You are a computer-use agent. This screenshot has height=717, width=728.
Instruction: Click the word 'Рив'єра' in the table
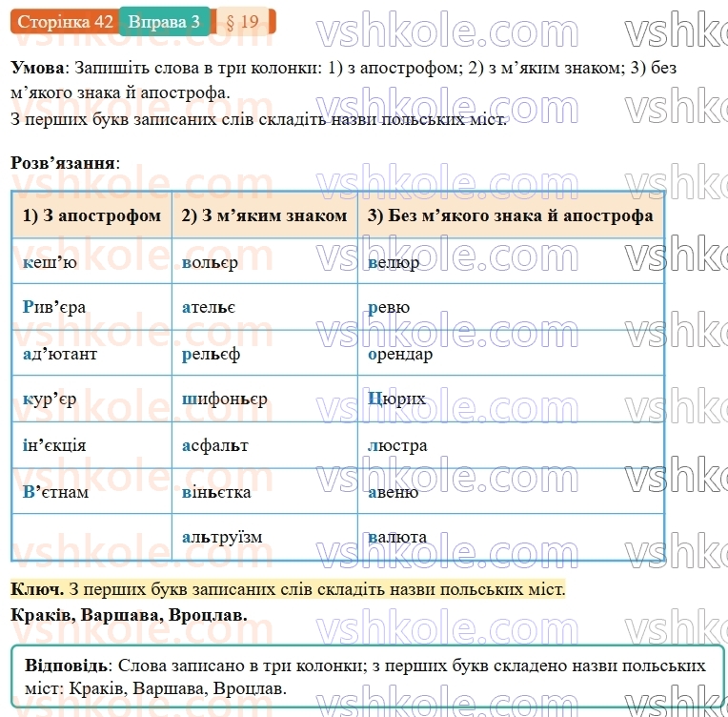coord(54,307)
